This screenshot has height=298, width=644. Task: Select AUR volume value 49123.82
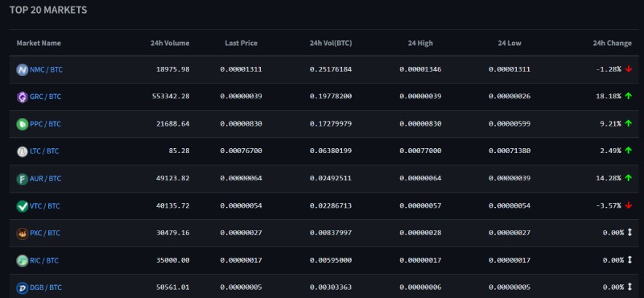coord(172,178)
